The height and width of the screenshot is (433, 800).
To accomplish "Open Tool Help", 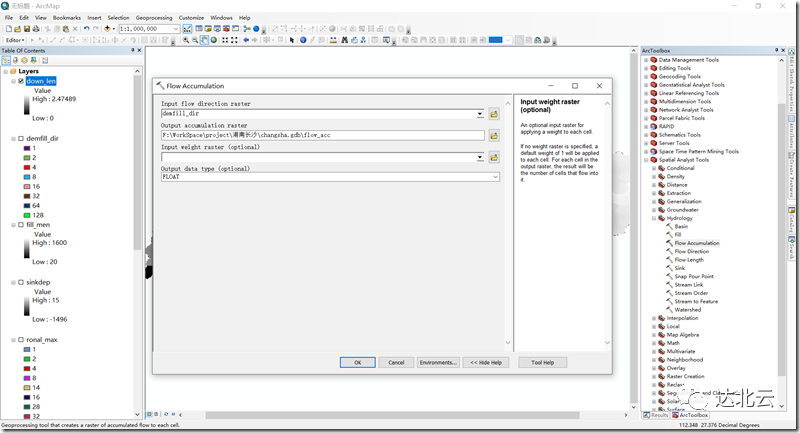I will point(542,363).
